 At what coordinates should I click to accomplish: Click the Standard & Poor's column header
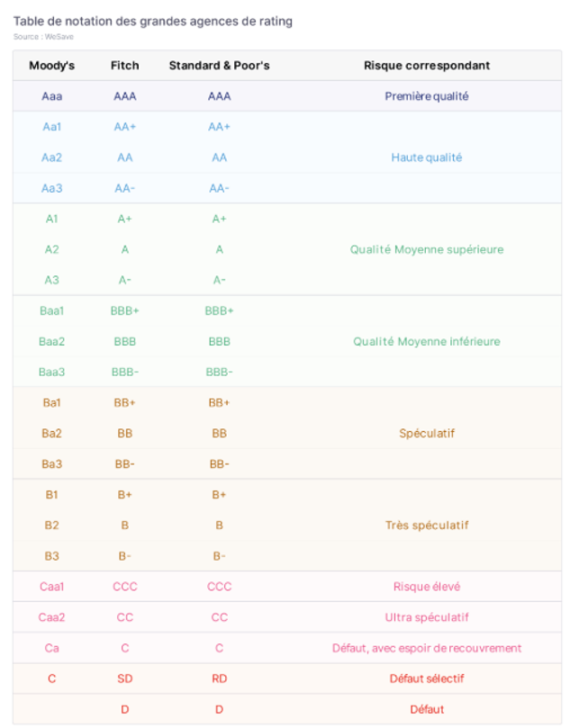[220, 66]
